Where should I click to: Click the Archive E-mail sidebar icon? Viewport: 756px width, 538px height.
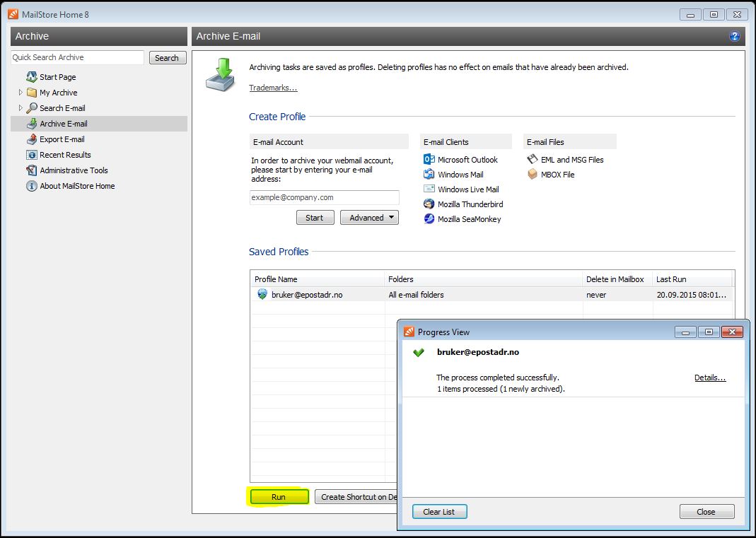[32, 124]
